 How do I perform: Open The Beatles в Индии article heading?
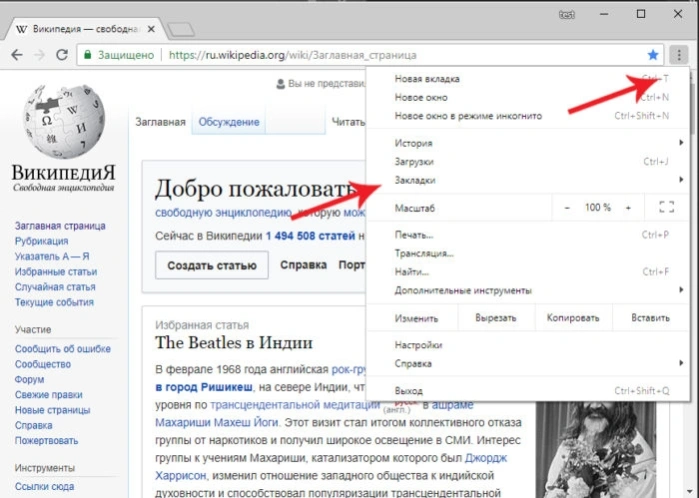coord(234,343)
